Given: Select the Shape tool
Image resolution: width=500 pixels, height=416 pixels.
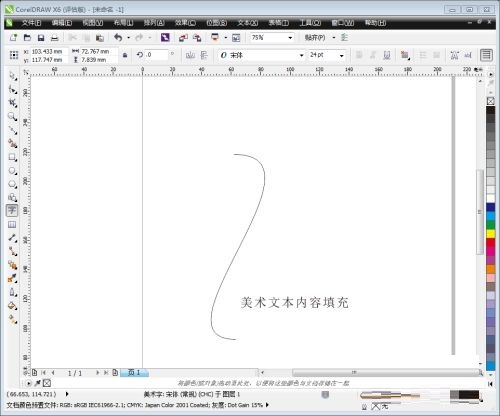Looking at the screenshot, I should (x=12, y=90).
